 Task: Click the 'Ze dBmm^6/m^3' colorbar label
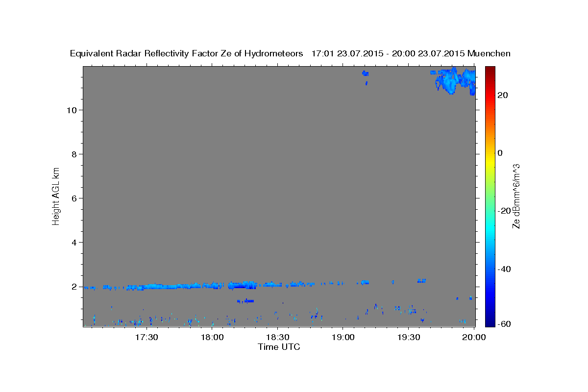point(516,196)
